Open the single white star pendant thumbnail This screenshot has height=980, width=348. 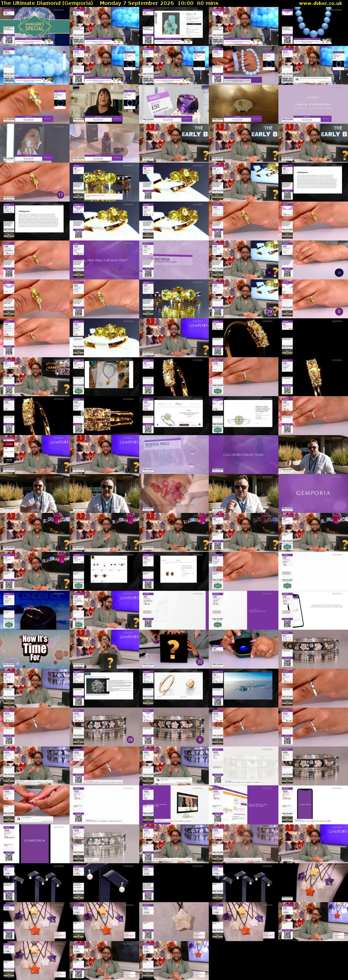(174, 921)
